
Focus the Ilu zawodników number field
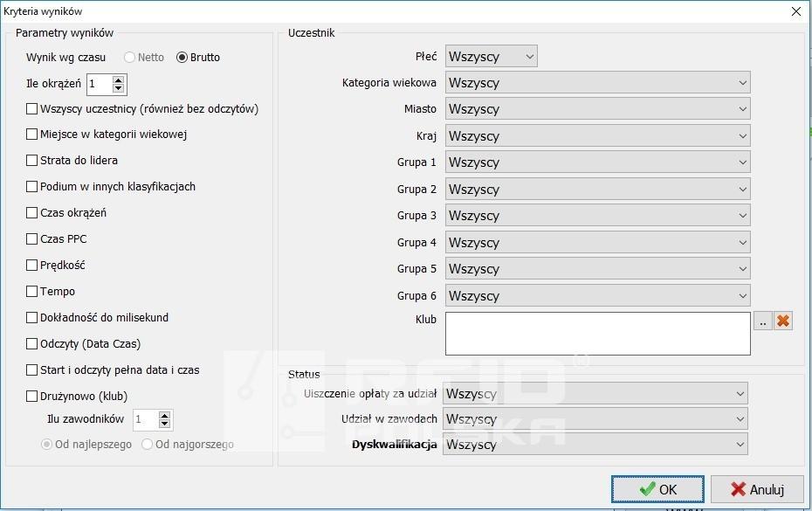[x=146, y=420]
